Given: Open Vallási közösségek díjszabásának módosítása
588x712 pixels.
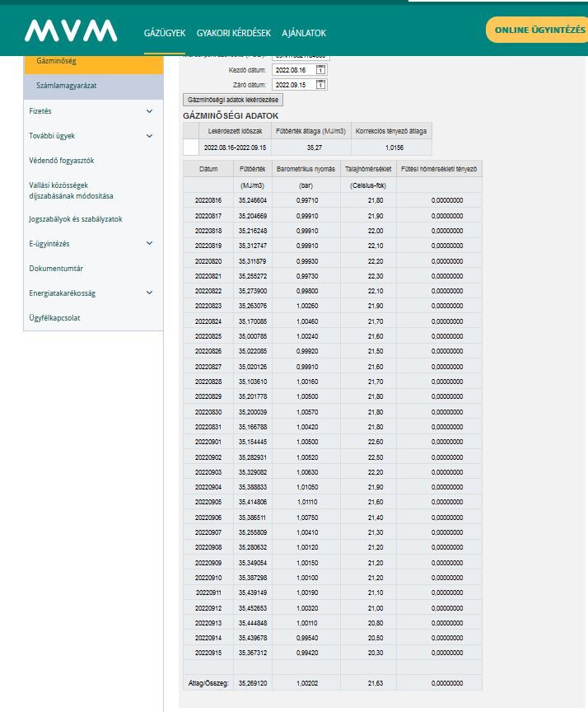Looking at the screenshot, I should click(71, 190).
